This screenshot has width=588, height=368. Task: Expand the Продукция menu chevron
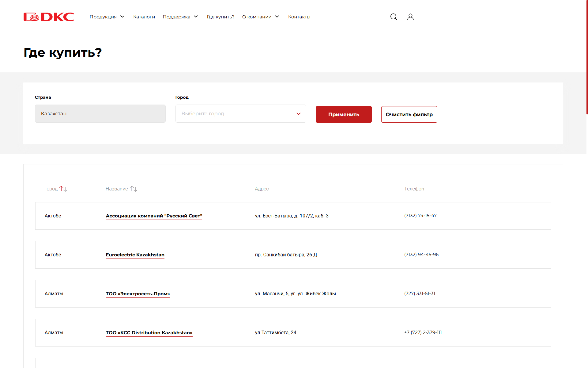(123, 17)
